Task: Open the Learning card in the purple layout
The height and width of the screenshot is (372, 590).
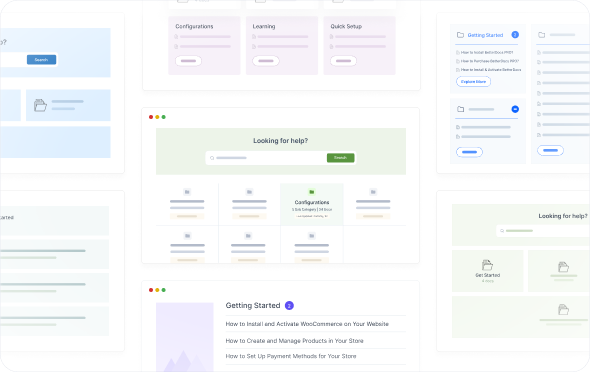Action: pos(282,46)
